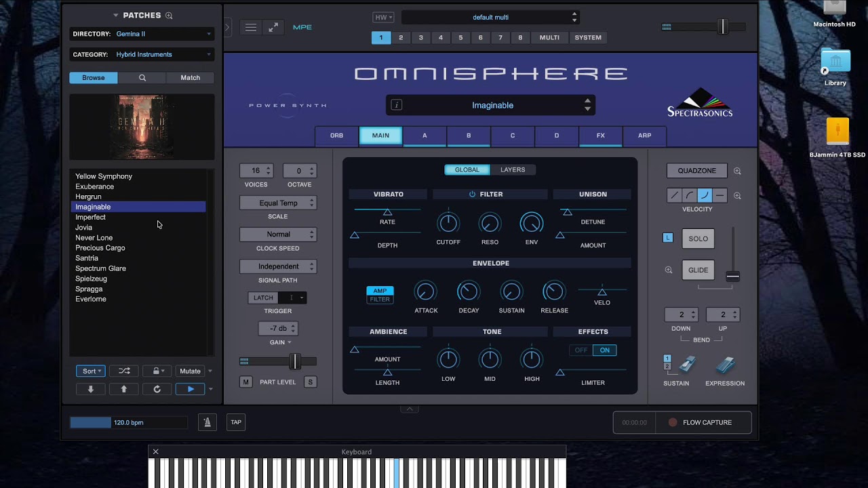Toggle the LATCH trigger button
The image size is (868, 488).
(263, 298)
